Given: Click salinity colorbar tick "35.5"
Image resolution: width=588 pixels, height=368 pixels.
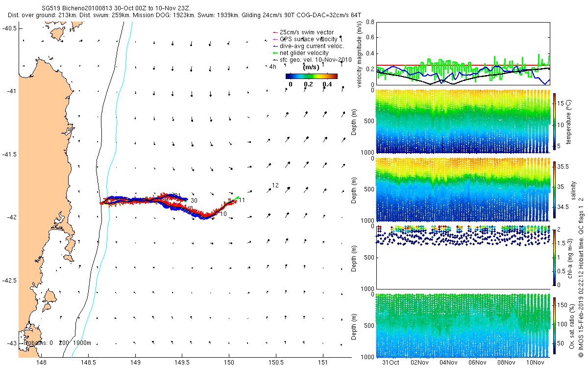Looking at the screenshot, I should click(563, 167).
